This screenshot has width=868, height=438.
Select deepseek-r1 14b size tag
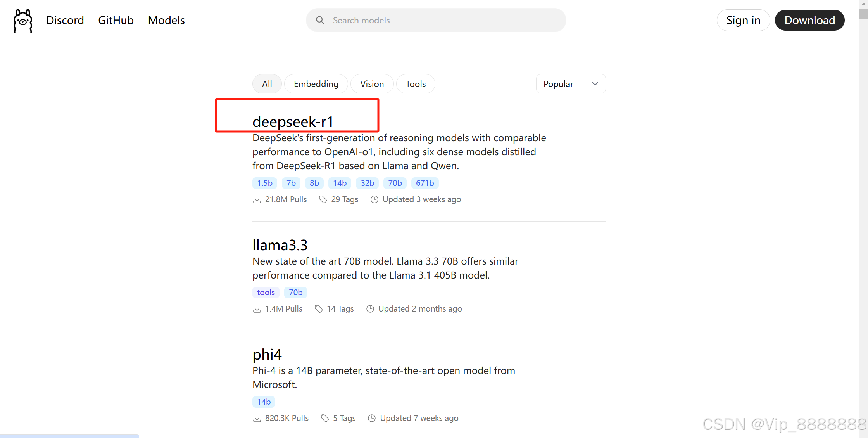click(x=340, y=183)
